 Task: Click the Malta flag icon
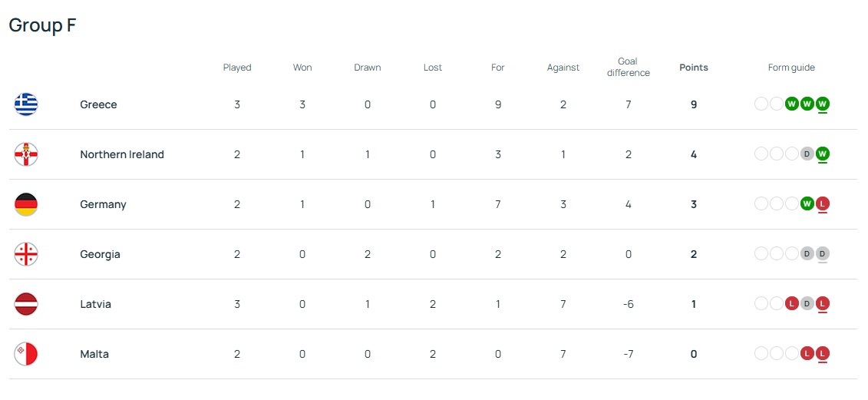pos(26,354)
